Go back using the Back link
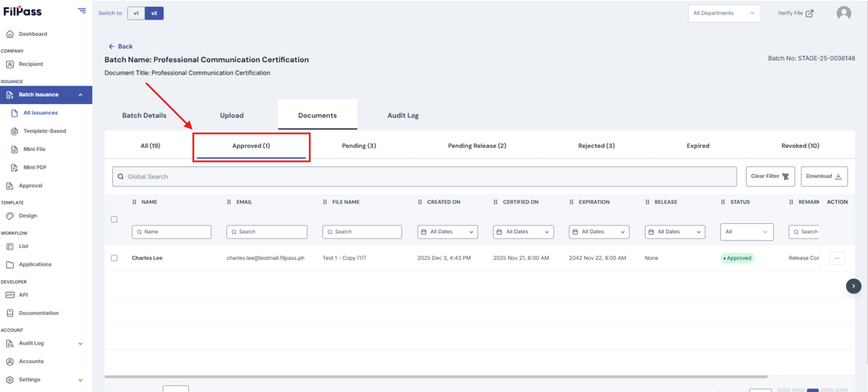The height and width of the screenshot is (392, 868). (x=121, y=47)
